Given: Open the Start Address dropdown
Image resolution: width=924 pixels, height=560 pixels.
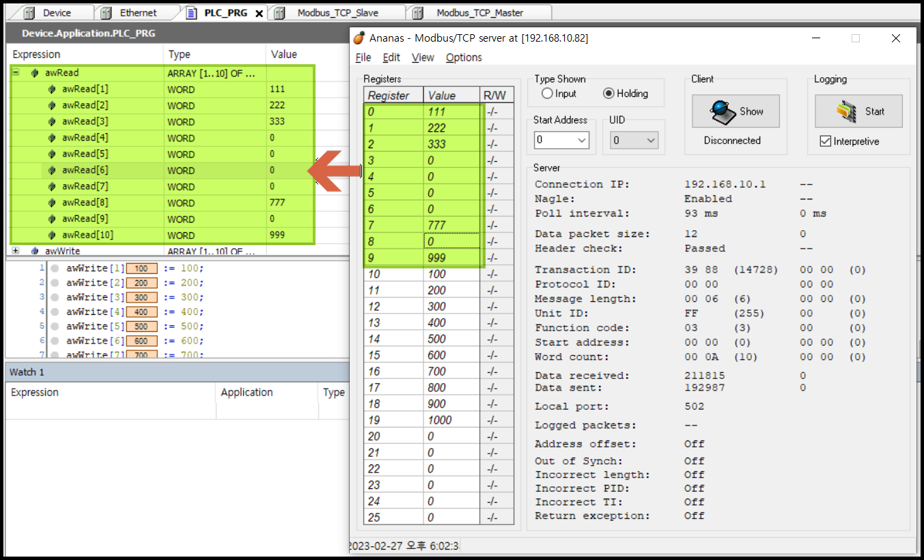Looking at the screenshot, I should 581,139.
